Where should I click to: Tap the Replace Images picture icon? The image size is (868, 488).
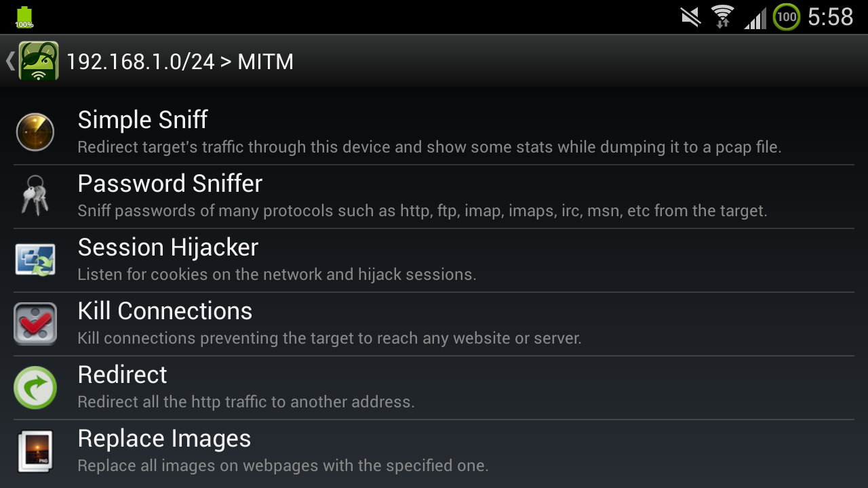point(35,451)
